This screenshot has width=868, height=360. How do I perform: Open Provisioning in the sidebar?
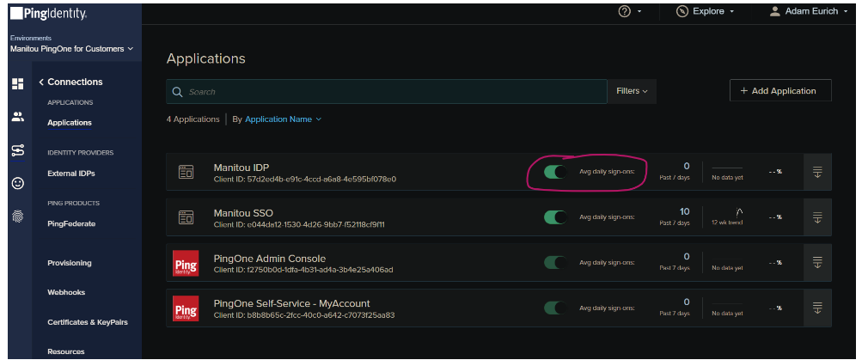click(70, 263)
